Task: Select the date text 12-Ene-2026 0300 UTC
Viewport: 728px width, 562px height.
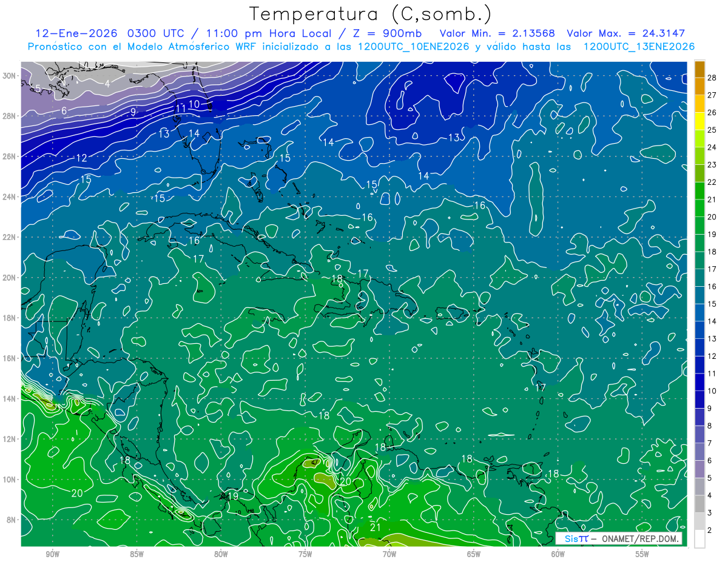Action: [x=112, y=33]
